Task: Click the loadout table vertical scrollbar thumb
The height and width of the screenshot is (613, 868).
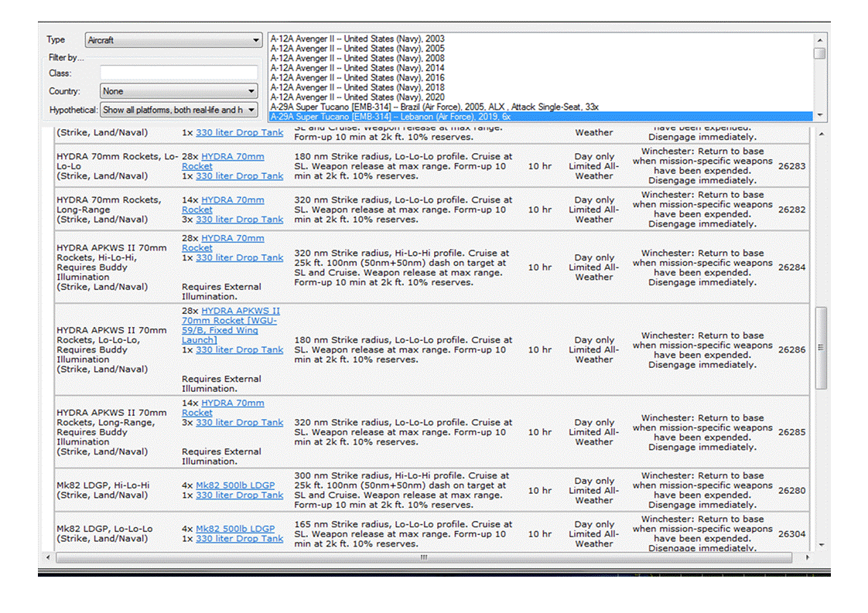Action: pos(822,348)
